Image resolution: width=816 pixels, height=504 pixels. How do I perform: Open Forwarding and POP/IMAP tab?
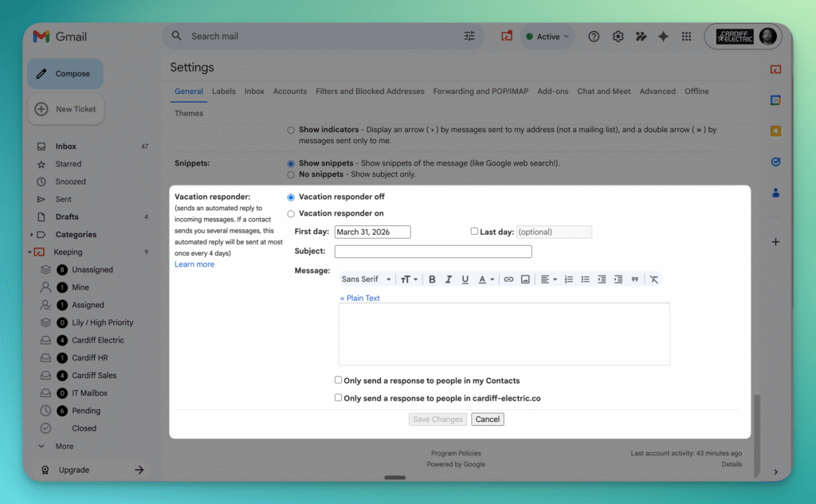point(481,91)
